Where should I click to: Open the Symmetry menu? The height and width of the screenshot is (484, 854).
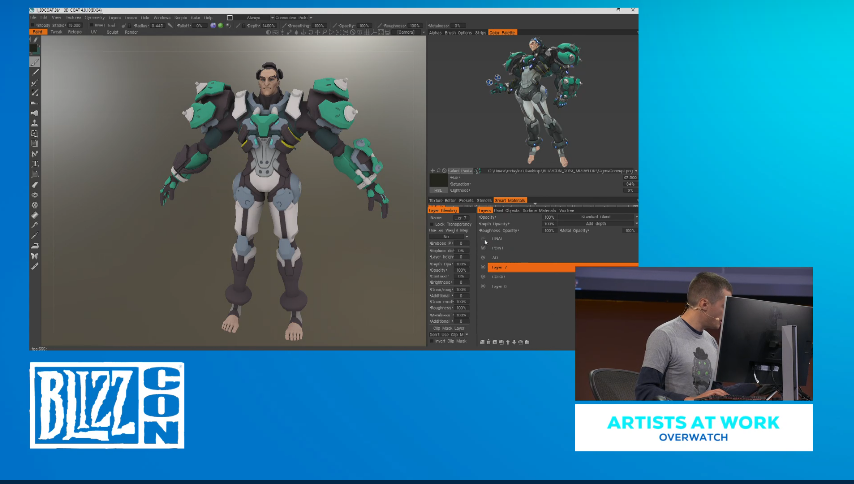point(94,17)
